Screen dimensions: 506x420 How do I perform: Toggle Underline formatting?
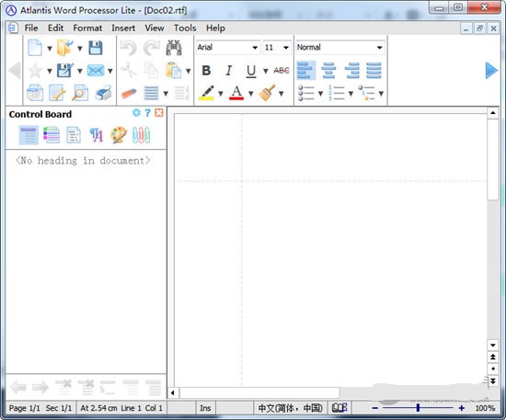pos(251,71)
